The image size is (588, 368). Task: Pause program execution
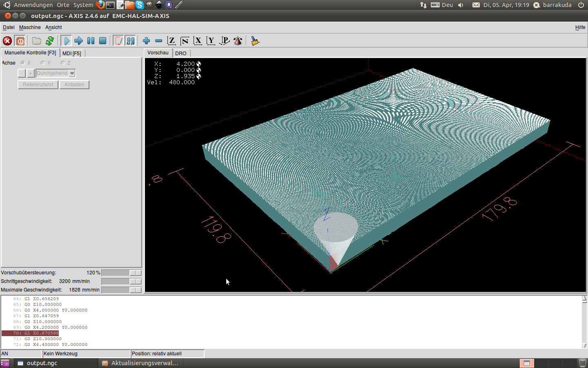(91, 41)
